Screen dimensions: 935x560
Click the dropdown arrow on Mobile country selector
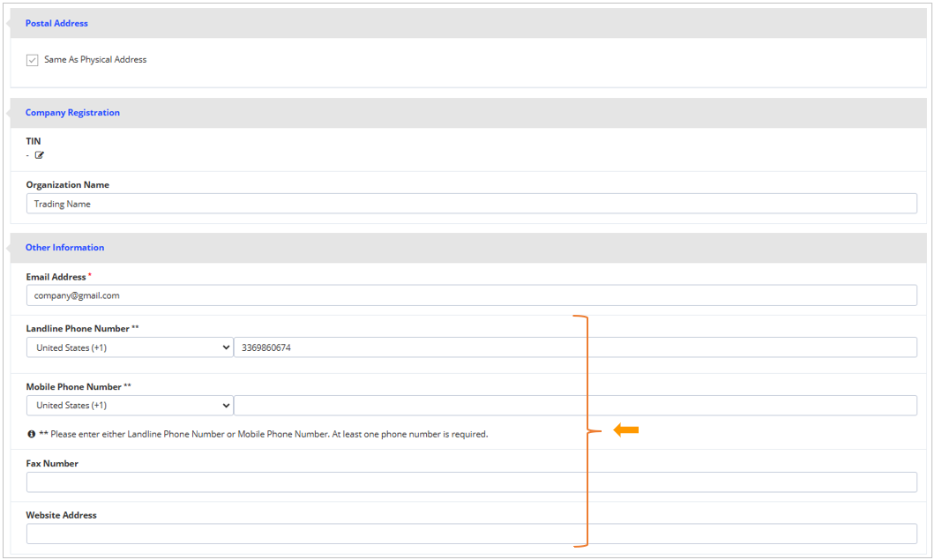click(225, 404)
